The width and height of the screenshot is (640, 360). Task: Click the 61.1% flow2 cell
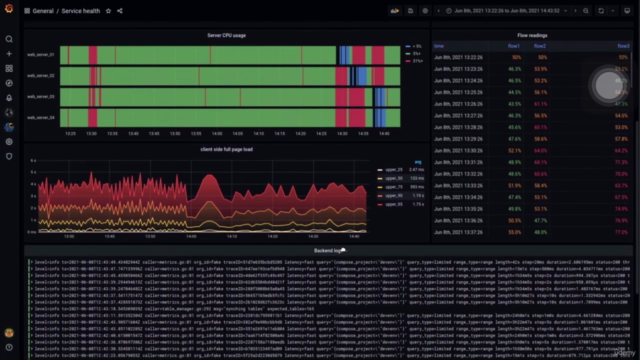(540, 104)
